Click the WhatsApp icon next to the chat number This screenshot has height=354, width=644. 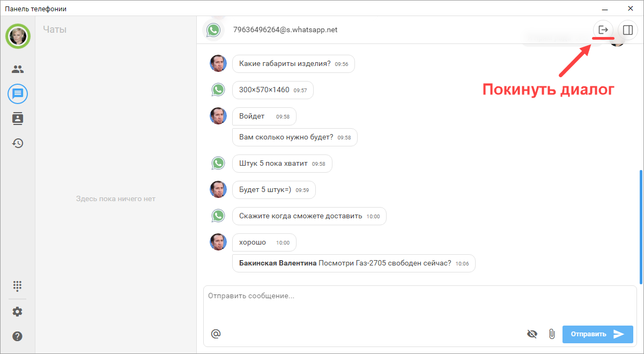(213, 29)
